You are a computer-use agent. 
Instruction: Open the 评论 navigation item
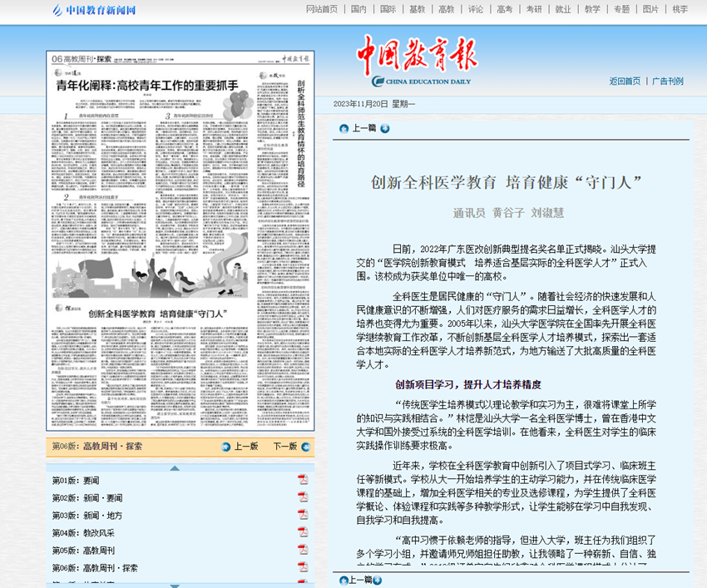(475, 9)
